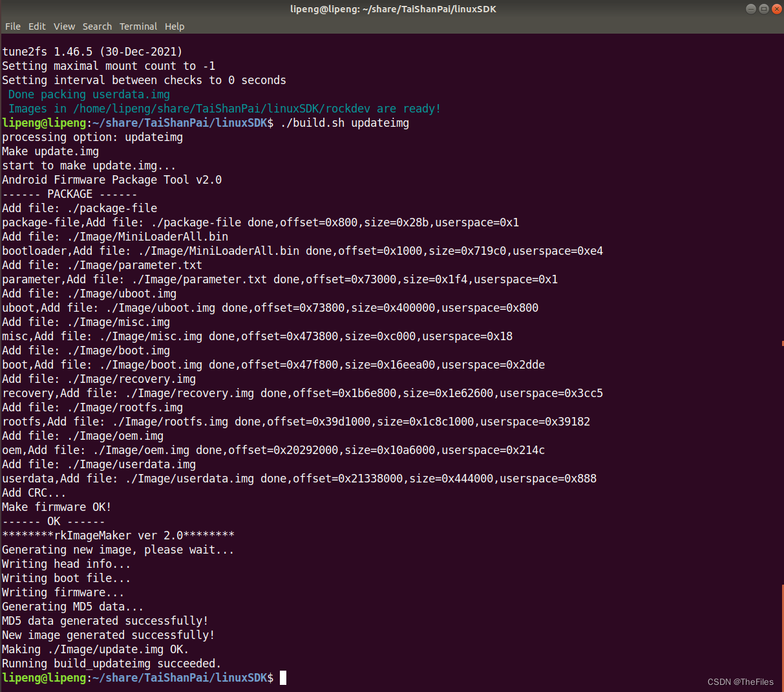The height and width of the screenshot is (692, 784).
Task: Click 'start to make update.img...' line
Action: [89, 166]
